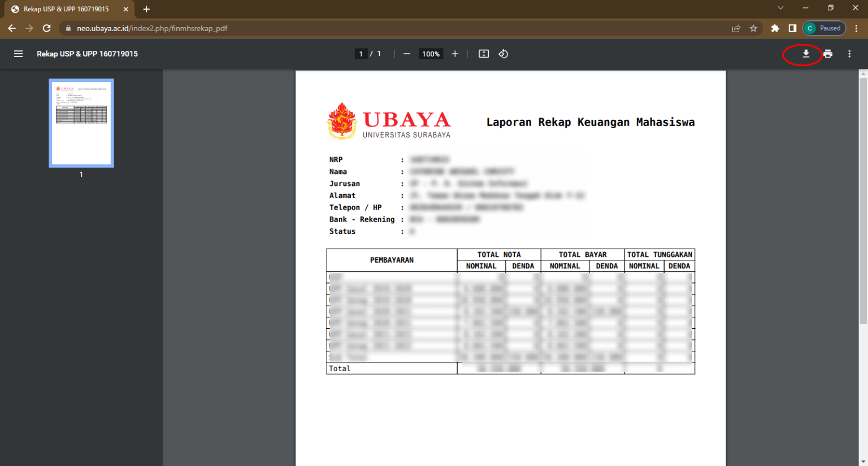
Task: Download the Rekap USP PDF file
Action: point(805,53)
